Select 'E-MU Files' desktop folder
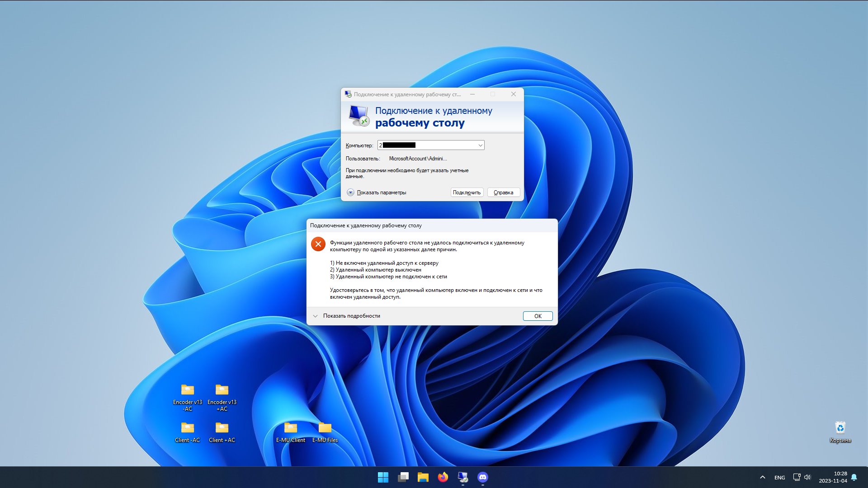 [x=325, y=432]
